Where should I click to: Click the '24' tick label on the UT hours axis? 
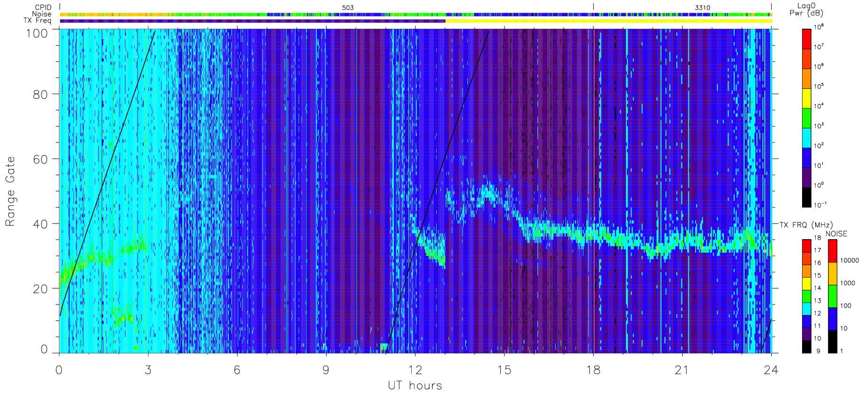coord(771,370)
